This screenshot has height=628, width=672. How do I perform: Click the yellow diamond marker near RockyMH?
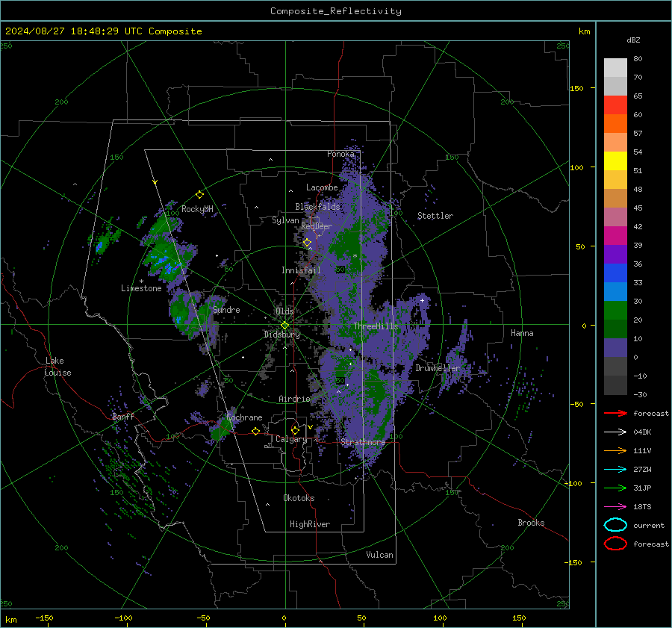[199, 195]
